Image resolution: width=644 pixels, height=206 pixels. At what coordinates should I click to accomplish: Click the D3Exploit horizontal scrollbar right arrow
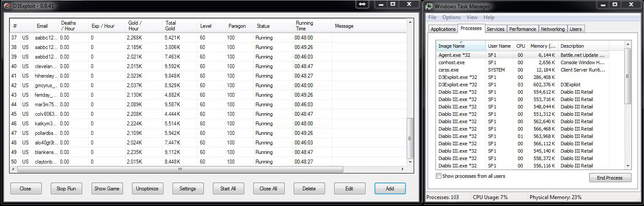403,170
